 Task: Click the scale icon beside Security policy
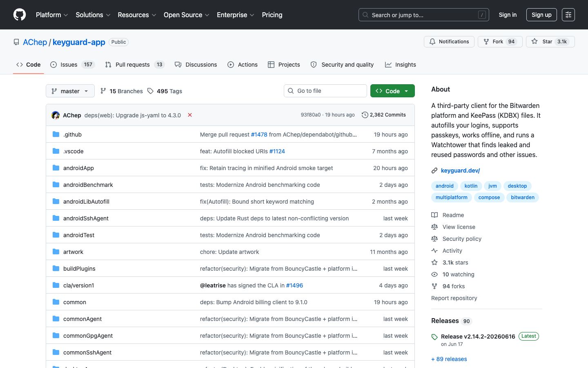click(x=434, y=239)
